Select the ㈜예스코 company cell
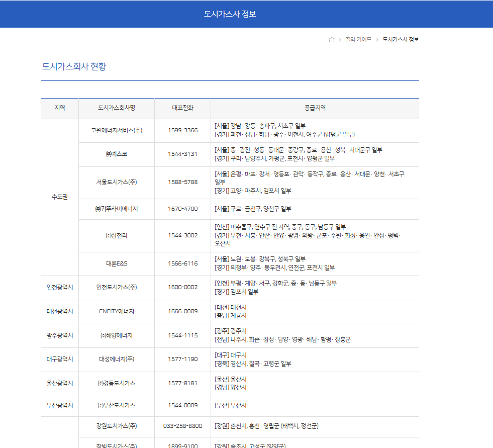Screen dimensions: 493x448 [117, 154]
